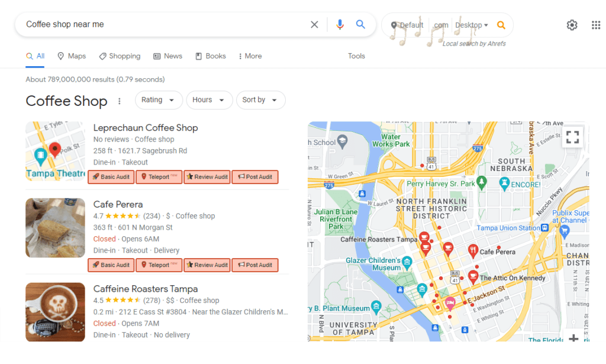Zoom in with the map plus icon

pyautogui.click(x=573, y=338)
